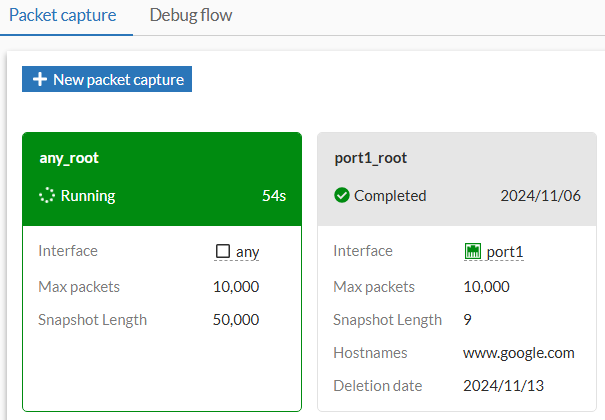
Task: Open the any interface link
Action: pos(247,252)
